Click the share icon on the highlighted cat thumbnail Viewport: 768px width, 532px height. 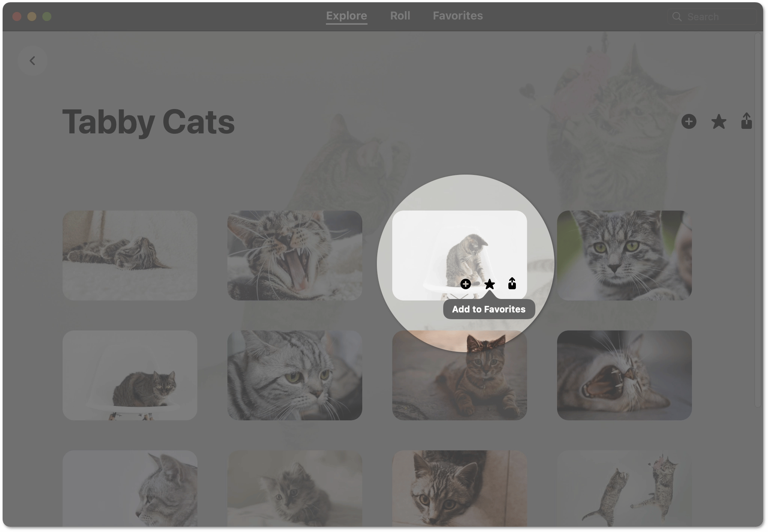pyautogui.click(x=512, y=284)
